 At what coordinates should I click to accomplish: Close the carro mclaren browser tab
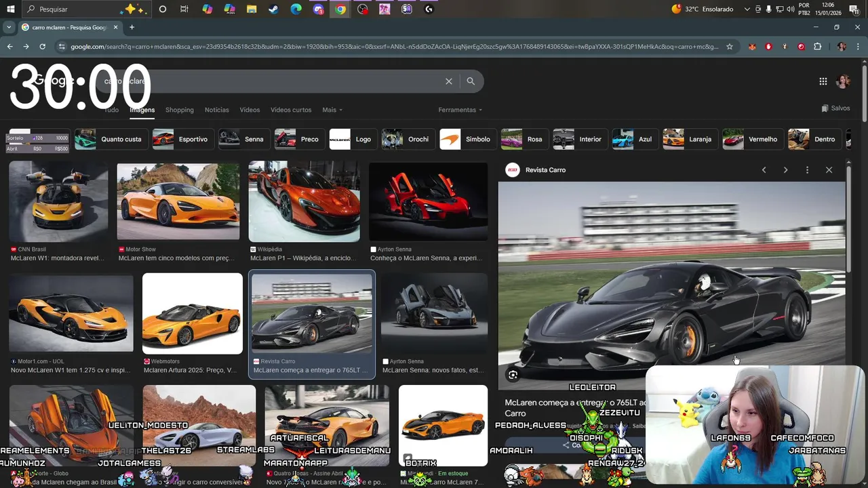point(115,27)
